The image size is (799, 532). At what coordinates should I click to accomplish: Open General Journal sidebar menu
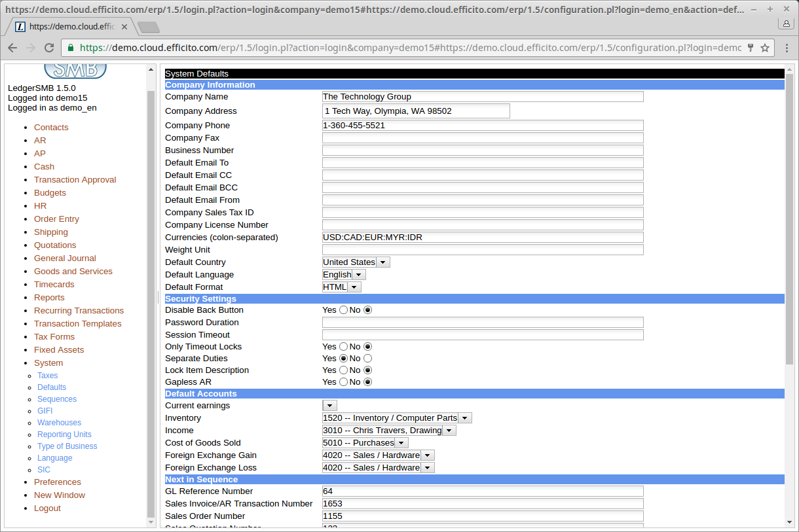point(65,258)
